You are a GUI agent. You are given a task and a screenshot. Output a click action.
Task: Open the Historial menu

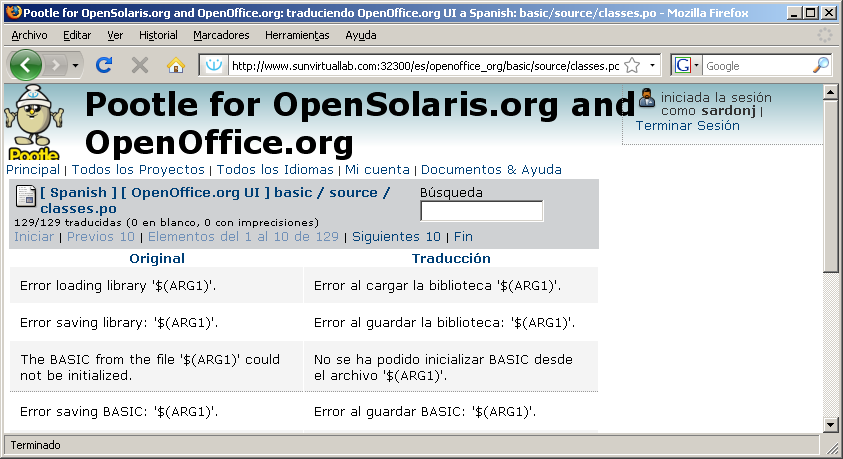[x=158, y=35]
